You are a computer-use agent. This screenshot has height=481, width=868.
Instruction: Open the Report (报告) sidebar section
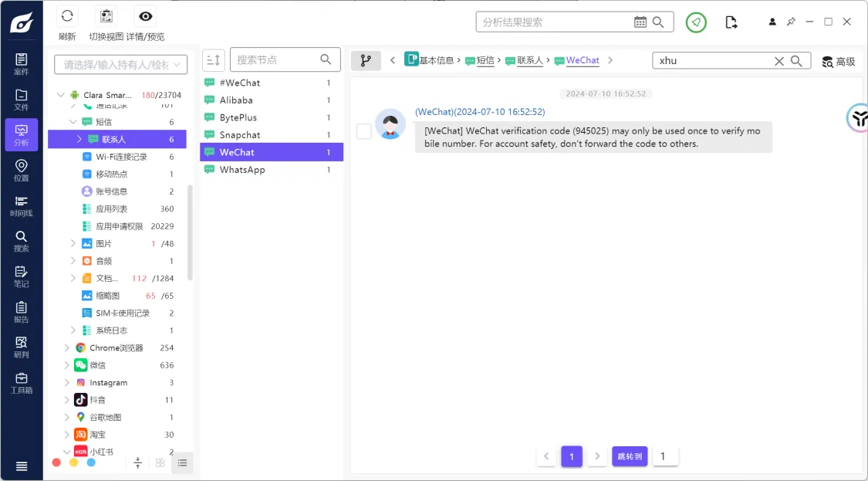click(x=21, y=312)
